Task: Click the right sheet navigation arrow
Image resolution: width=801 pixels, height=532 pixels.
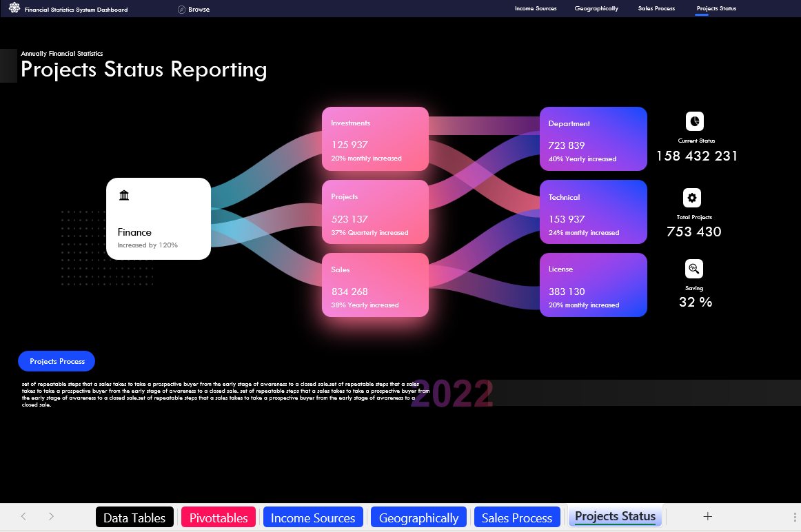Action: pyautogui.click(x=51, y=516)
